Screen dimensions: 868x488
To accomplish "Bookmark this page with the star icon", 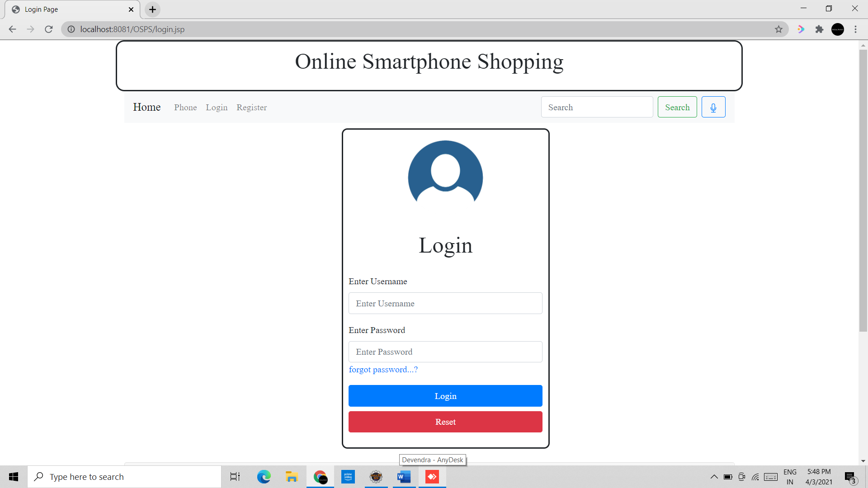I will tap(778, 29).
